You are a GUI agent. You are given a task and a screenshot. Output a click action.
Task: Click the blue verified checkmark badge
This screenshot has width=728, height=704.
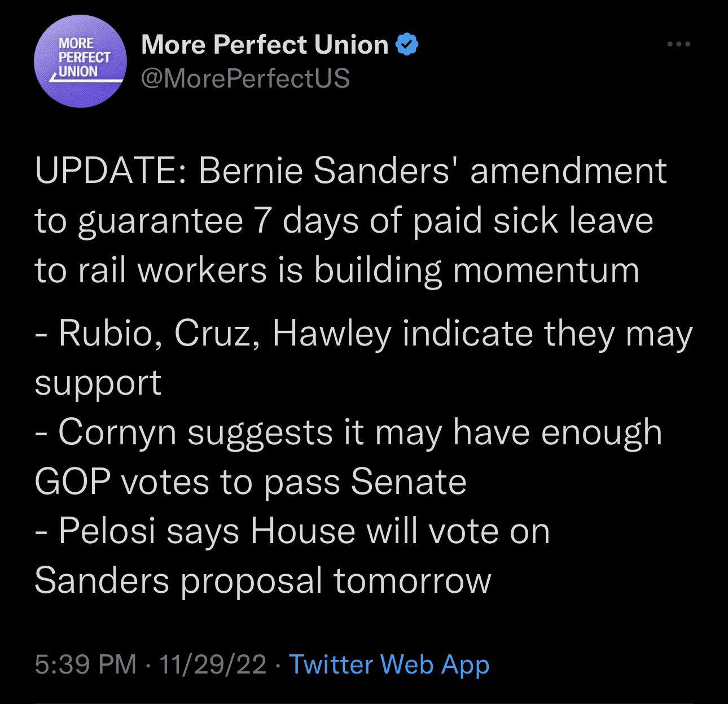coord(407,45)
